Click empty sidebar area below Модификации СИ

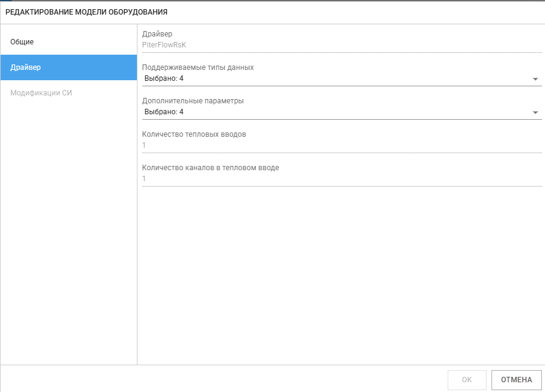click(x=68, y=231)
